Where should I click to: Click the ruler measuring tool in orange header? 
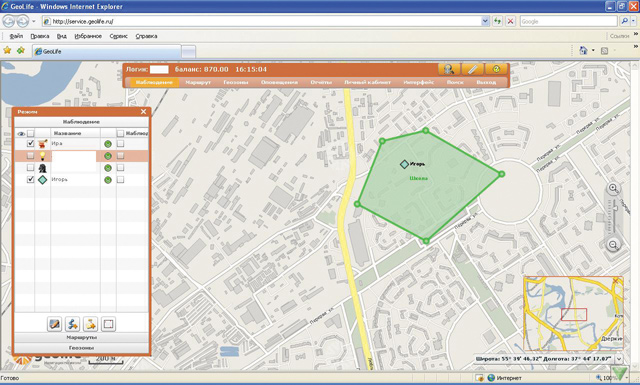click(x=472, y=69)
